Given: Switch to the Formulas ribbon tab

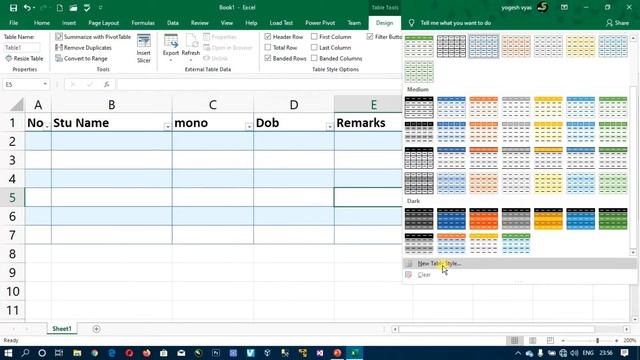Looking at the screenshot, I should coord(143,23).
